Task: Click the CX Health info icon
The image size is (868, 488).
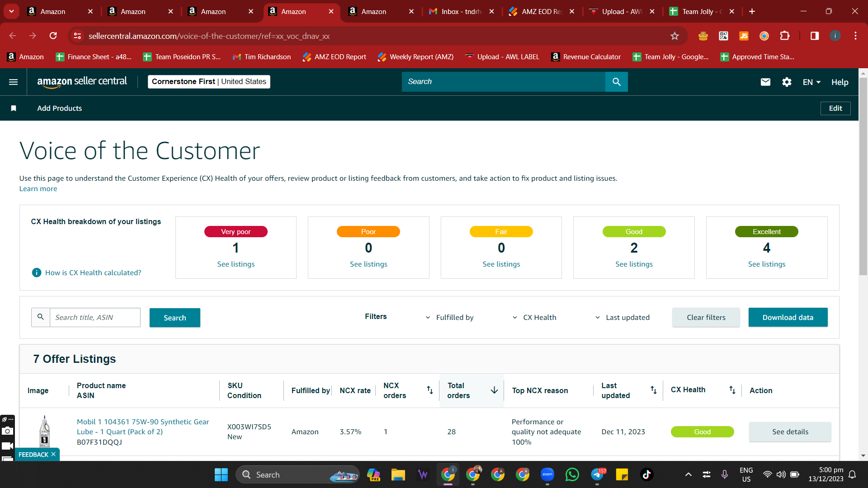Action: 37,272
